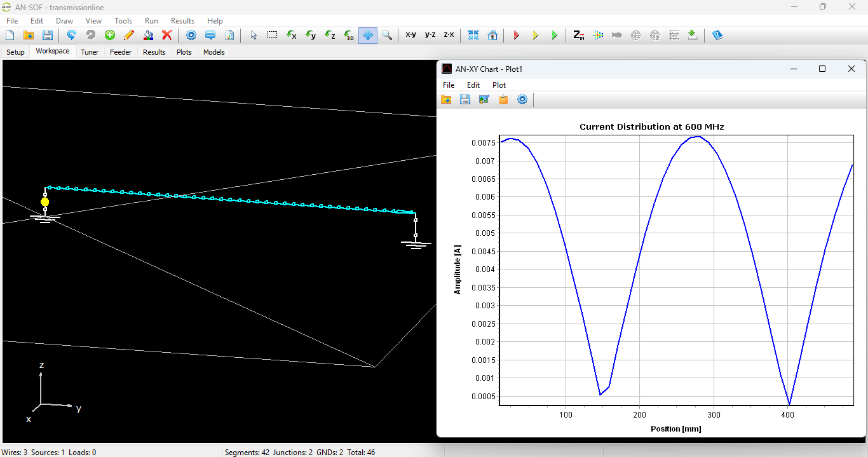The image size is (868, 457).
Task: Export the chart image in AN-XY Chart
Action: tap(484, 99)
